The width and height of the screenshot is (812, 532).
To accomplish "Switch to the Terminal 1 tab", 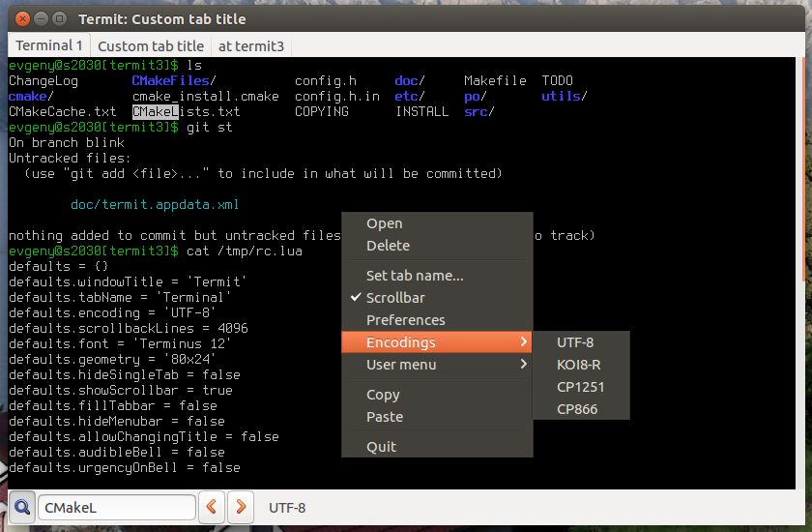I will click(49, 45).
